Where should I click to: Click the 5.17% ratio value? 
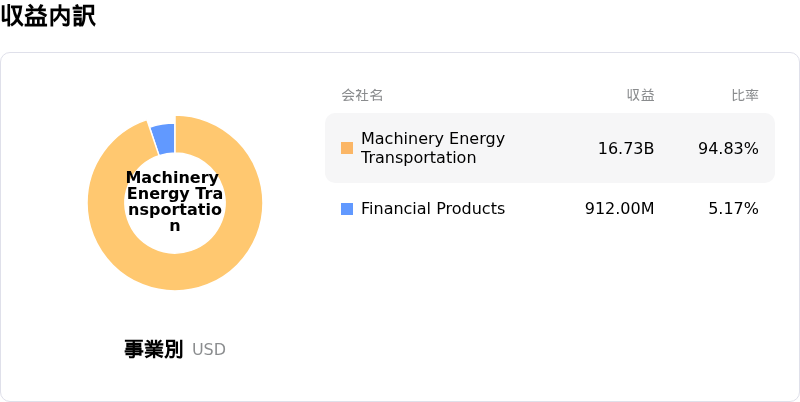[x=733, y=209]
